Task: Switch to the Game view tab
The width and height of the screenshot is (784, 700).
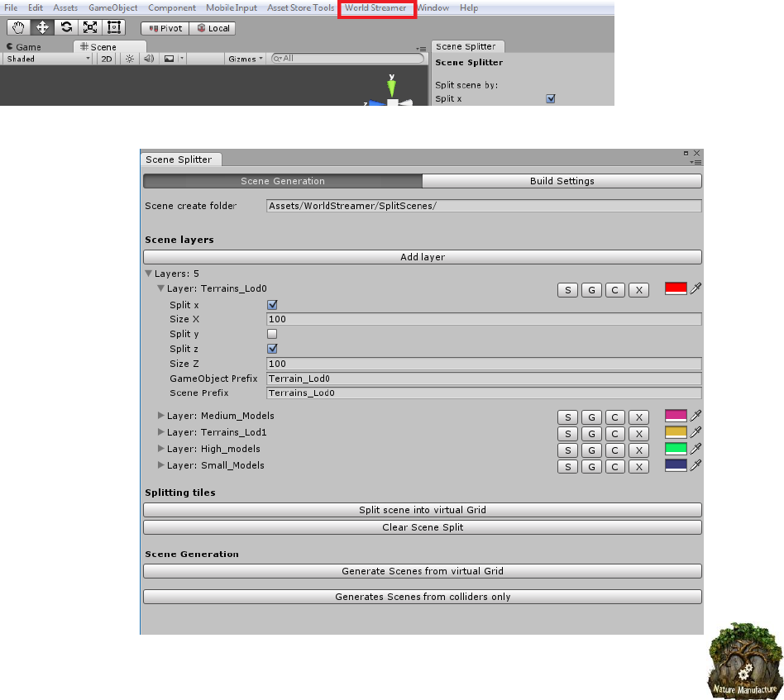Action: (x=23, y=47)
